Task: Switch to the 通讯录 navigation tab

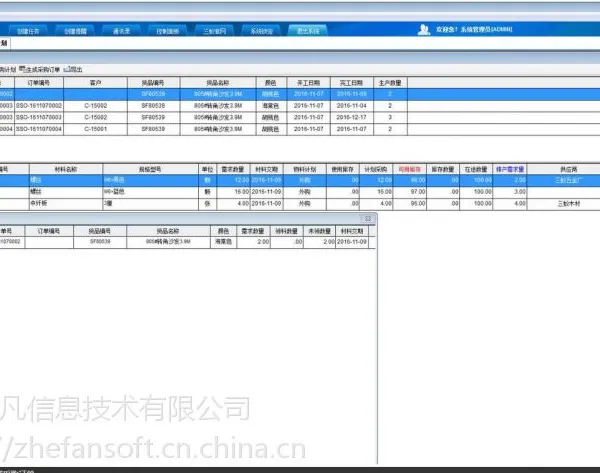Action: (122, 31)
